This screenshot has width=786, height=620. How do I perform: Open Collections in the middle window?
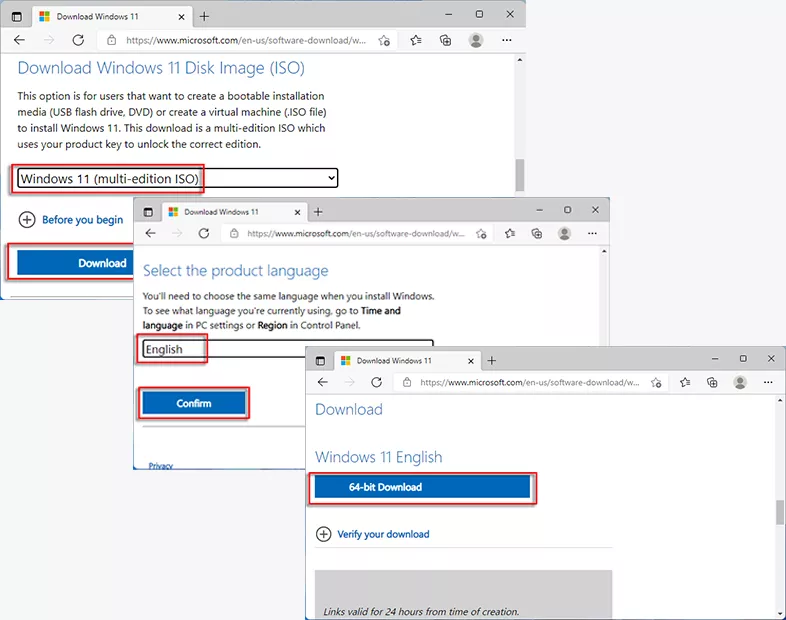click(x=536, y=234)
